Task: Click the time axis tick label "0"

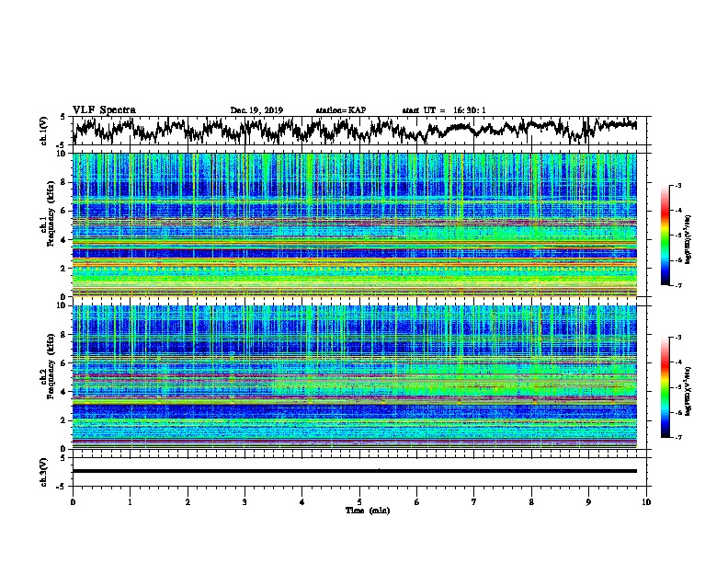Action: click(73, 501)
